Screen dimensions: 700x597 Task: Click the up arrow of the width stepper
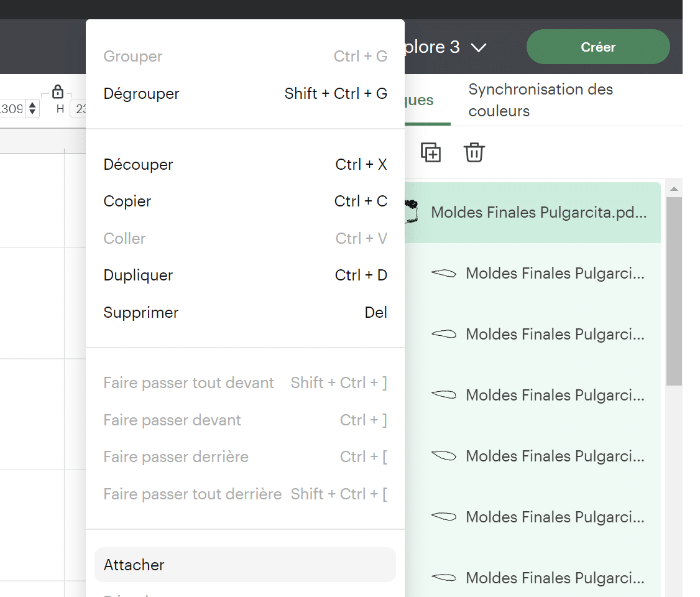coord(32,105)
